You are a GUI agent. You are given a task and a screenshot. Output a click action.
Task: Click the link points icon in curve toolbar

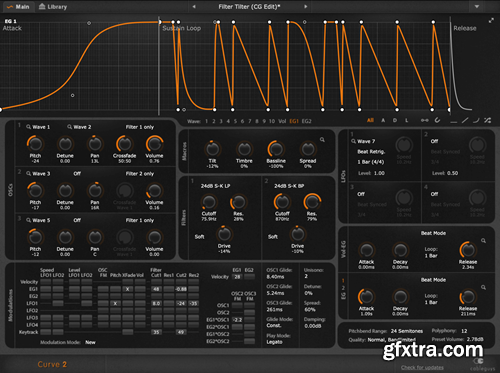[424, 120]
